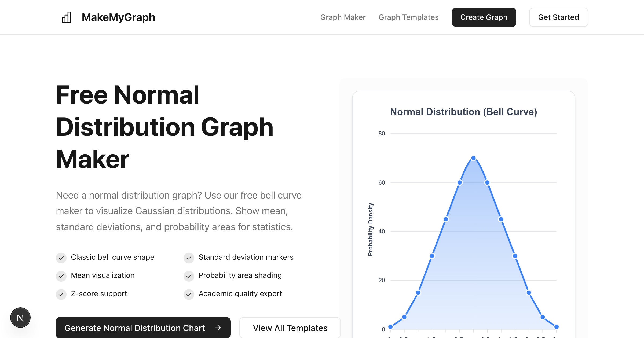Click checkmark icon beside Mean visualization

tap(61, 276)
